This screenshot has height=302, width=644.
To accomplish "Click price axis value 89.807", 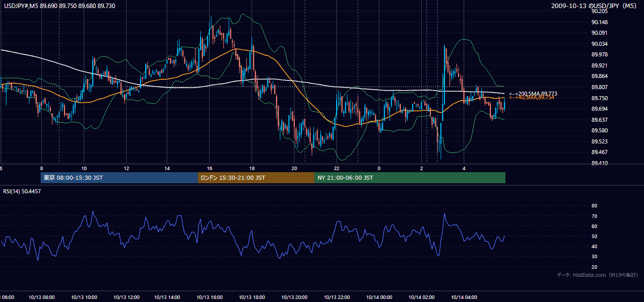I will (x=599, y=88).
